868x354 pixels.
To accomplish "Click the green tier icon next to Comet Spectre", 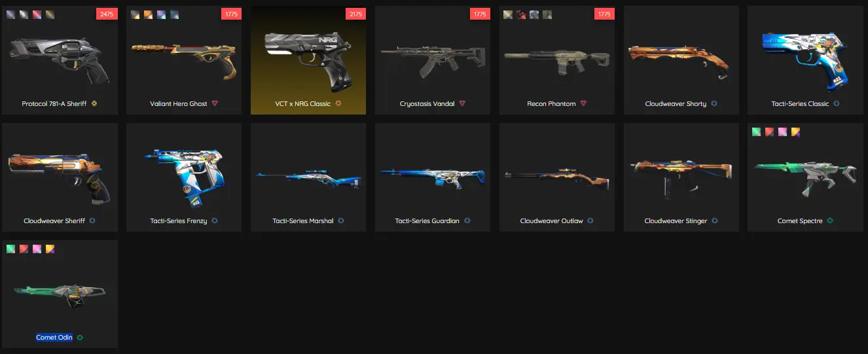I will (x=831, y=221).
